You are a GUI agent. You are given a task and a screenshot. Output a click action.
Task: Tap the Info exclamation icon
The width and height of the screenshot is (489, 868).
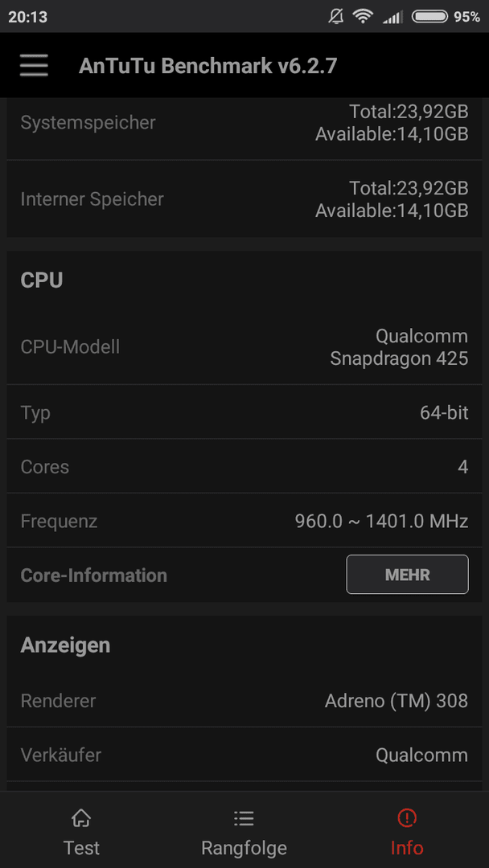407,817
